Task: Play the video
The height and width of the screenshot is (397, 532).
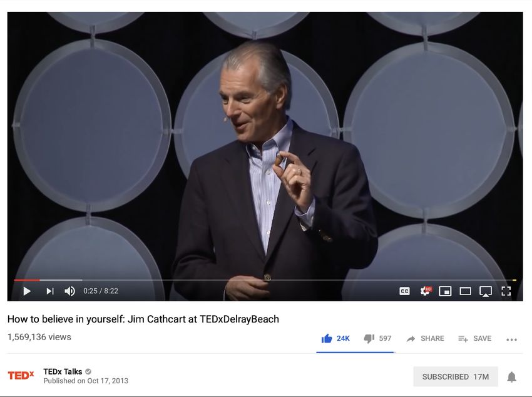Action: click(x=27, y=291)
